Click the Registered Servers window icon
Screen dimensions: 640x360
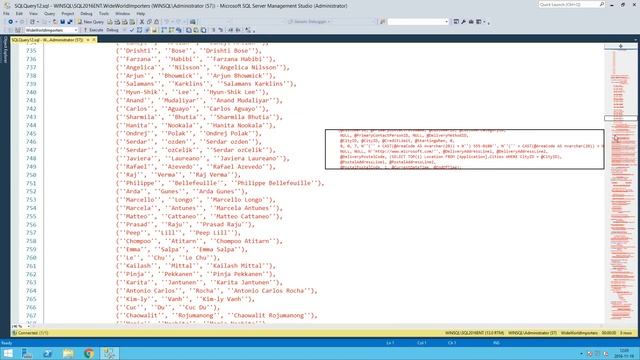[x=456, y=22]
